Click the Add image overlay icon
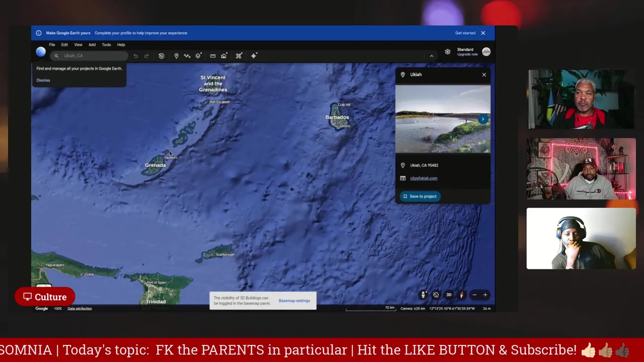The height and width of the screenshot is (362, 644). click(x=224, y=56)
